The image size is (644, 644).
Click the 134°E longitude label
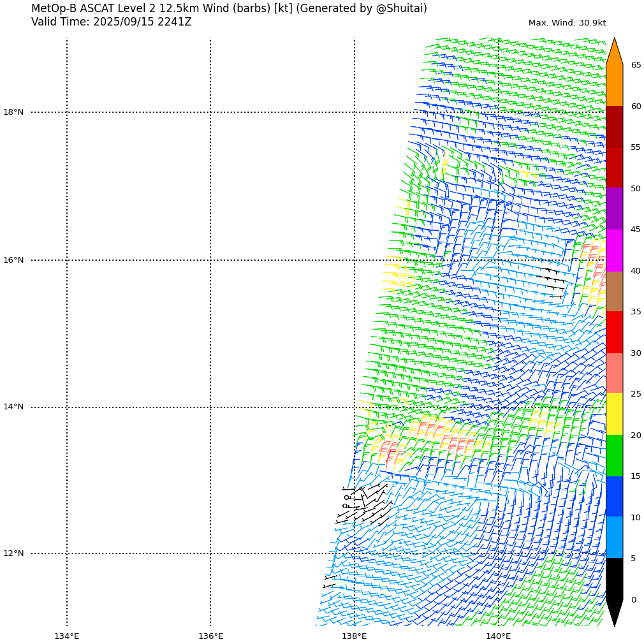click(x=66, y=636)
